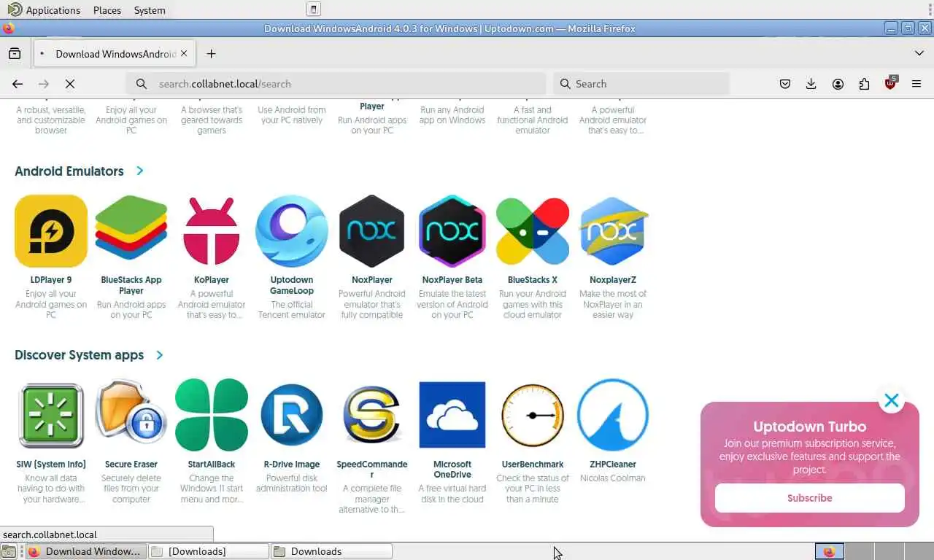Open the LDPlayer 9 title link

click(51, 280)
